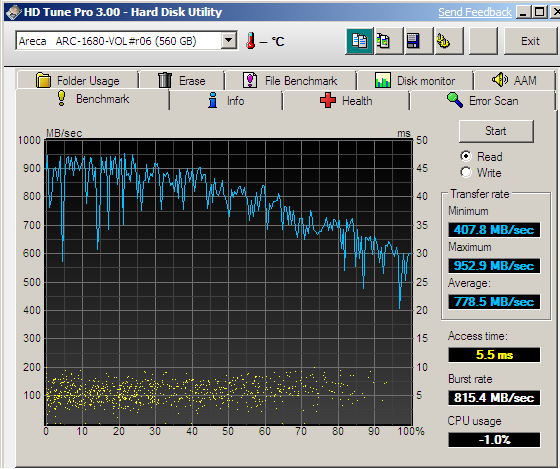The width and height of the screenshot is (560, 469).
Task: Switch to the Erase tab
Action: coord(181,80)
